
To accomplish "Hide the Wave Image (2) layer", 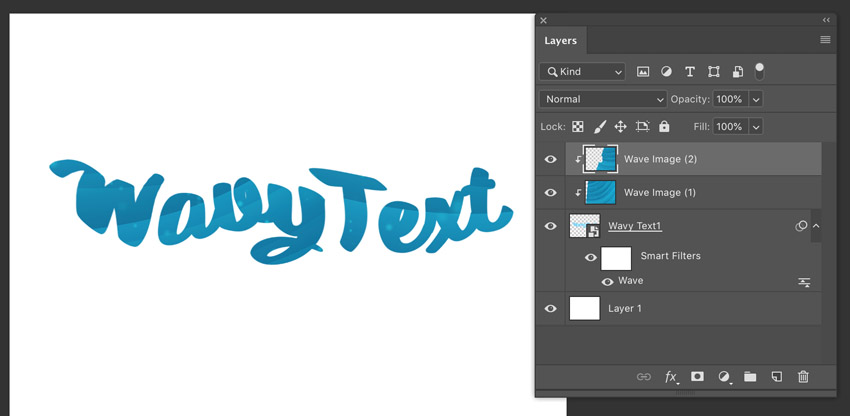I will tap(550, 159).
